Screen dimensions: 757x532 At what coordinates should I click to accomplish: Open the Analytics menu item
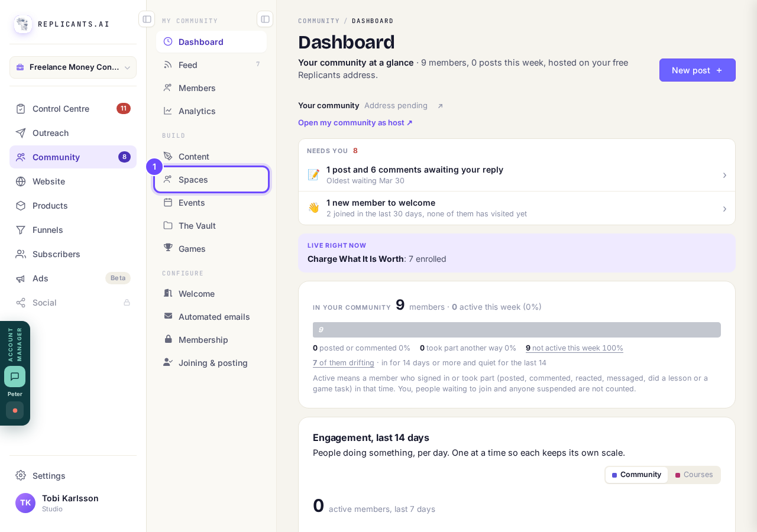point(211,111)
